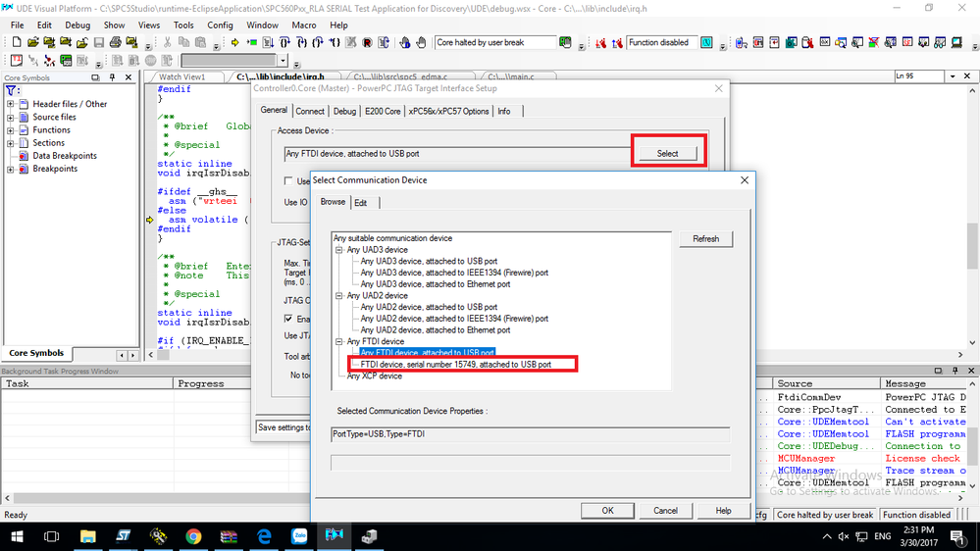Toggle the checked 'Ena' checkbox in JTAG settings

288,319
